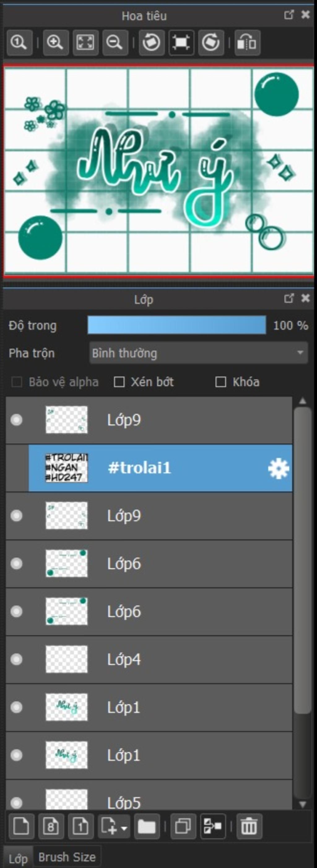Enable the Xén bớt clipping checkbox
The image size is (317, 868).
click(119, 382)
